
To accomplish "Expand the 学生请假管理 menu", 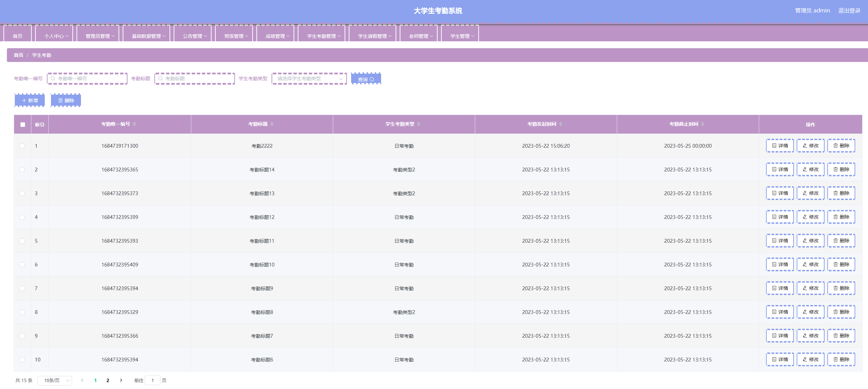I will point(374,36).
